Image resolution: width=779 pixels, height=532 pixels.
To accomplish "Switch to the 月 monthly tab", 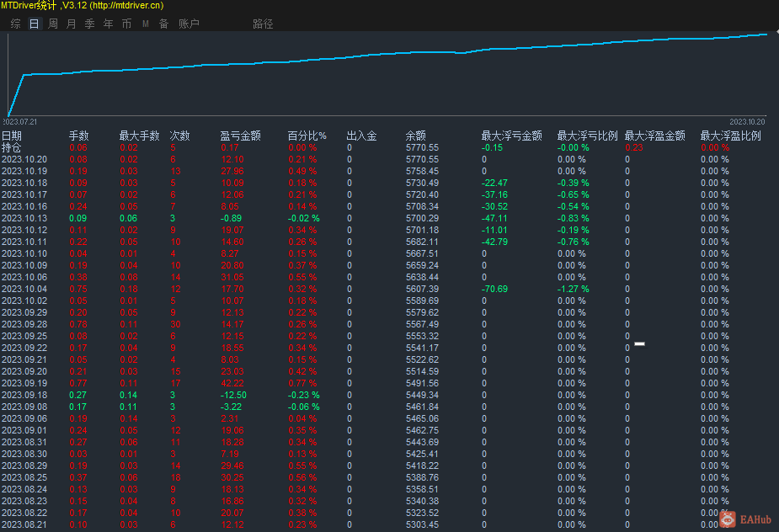I will point(71,24).
